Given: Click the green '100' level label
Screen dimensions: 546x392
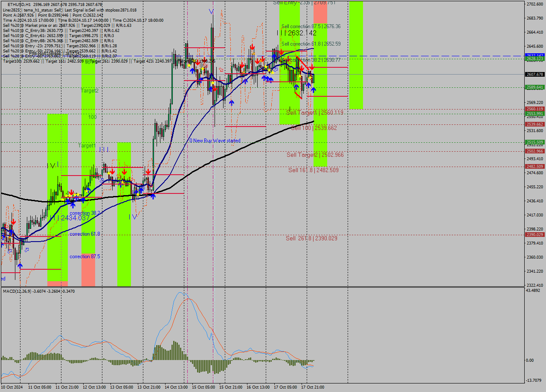Looking at the screenshot, I should [93, 117].
